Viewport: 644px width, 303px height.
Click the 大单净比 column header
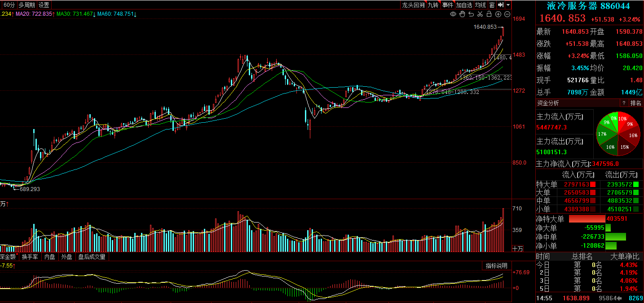[624, 256]
